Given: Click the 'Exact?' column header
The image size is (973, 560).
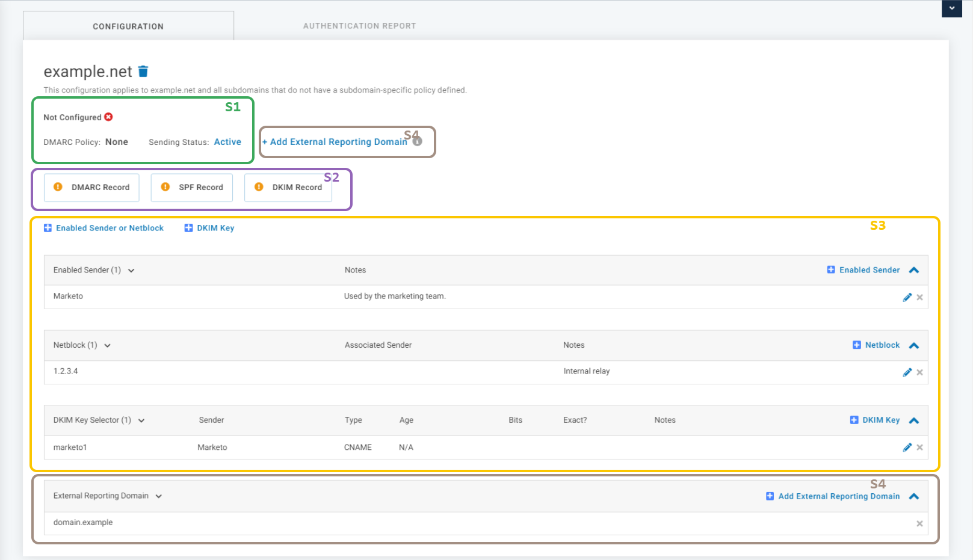Looking at the screenshot, I should [x=575, y=420].
